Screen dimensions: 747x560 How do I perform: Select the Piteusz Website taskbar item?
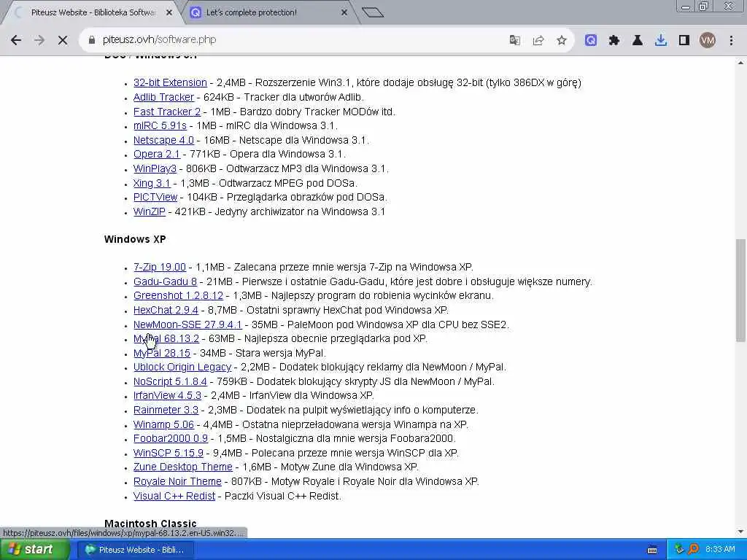[x=135, y=550]
